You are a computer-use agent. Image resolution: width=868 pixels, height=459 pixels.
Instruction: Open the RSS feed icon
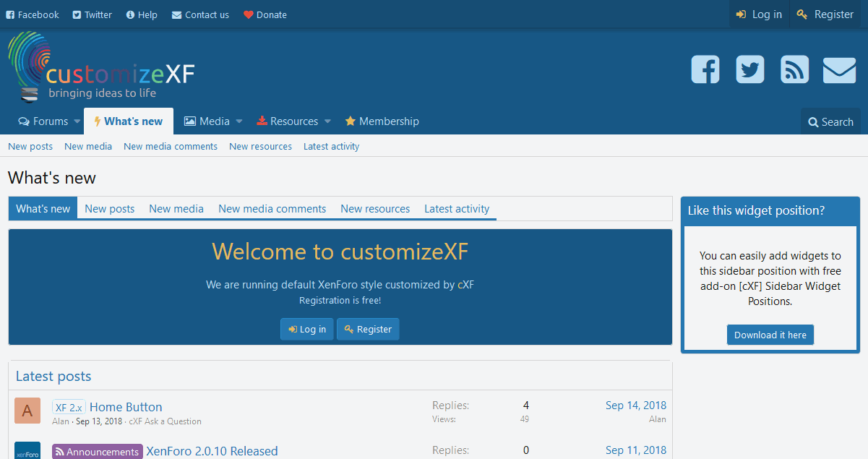794,69
